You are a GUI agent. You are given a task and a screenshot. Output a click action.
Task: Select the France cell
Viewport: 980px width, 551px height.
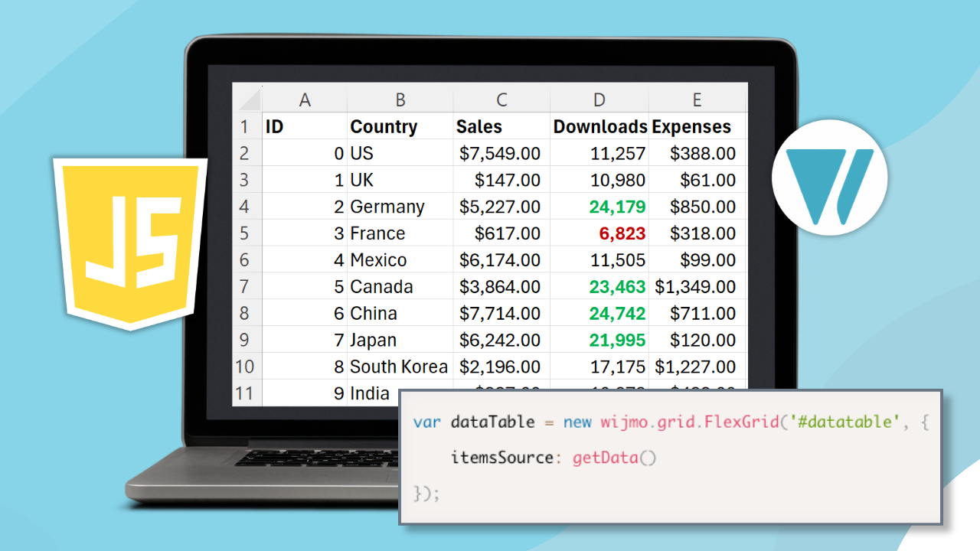pos(400,233)
